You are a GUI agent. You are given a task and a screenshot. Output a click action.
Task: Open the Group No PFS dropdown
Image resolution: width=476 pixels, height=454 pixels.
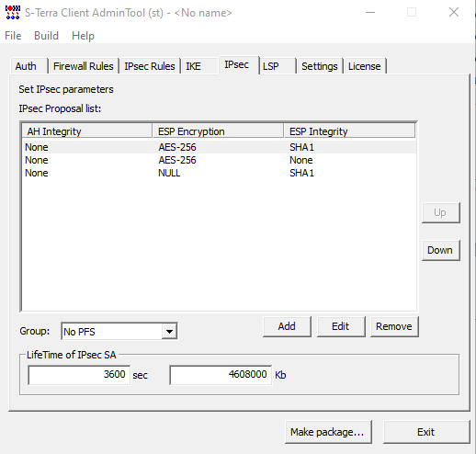coord(119,331)
